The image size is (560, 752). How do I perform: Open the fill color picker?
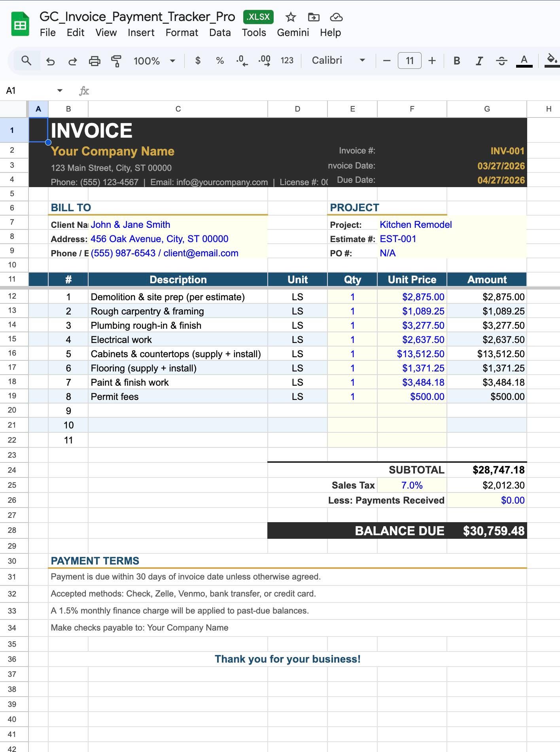tap(552, 61)
